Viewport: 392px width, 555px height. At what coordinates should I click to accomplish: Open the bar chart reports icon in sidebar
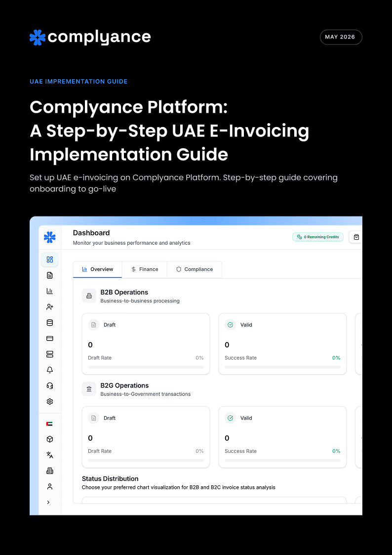pos(50,291)
